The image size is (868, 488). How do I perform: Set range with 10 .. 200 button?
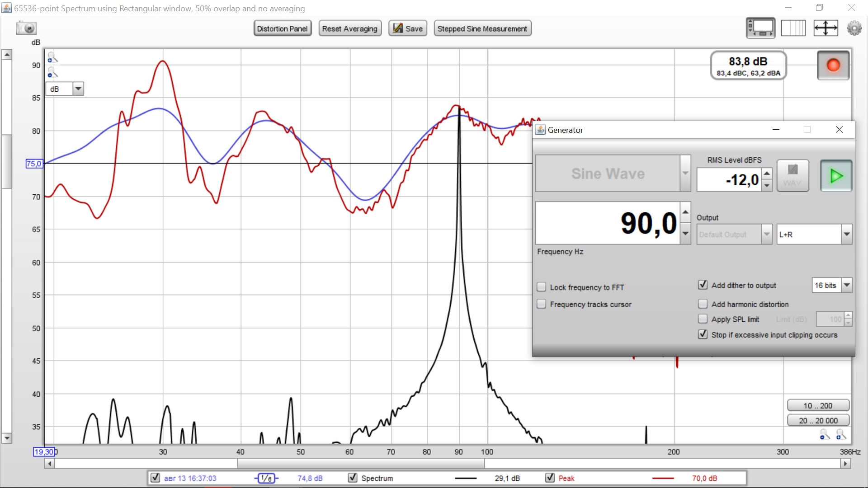[818, 405]
